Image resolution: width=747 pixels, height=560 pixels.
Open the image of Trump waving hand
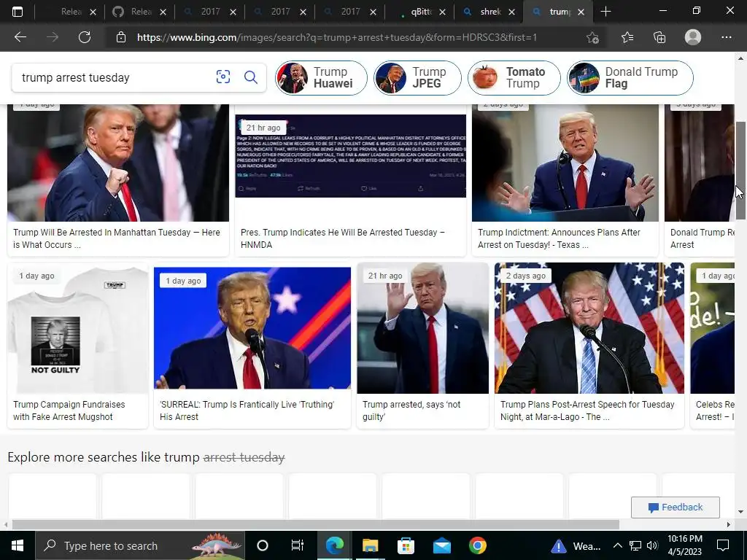[422, 329]
